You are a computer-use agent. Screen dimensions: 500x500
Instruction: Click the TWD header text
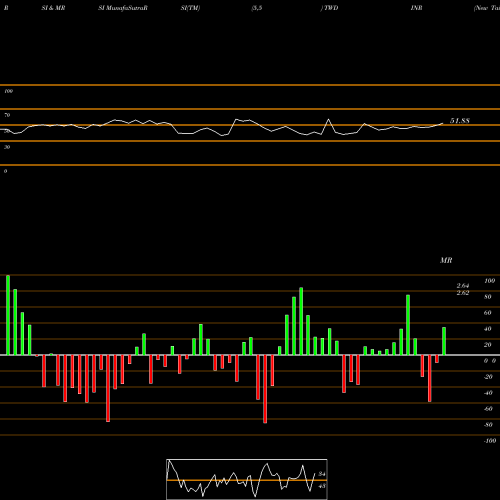[330, 8]
